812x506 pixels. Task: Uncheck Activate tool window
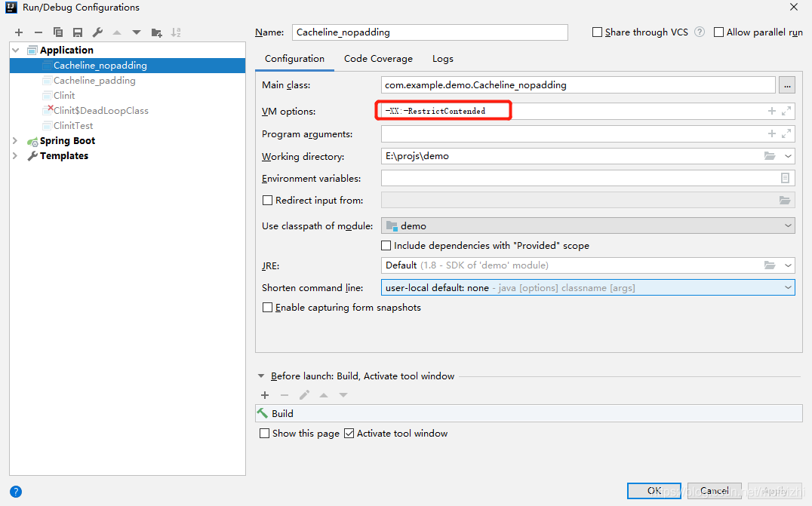click(x=349, y=434)
